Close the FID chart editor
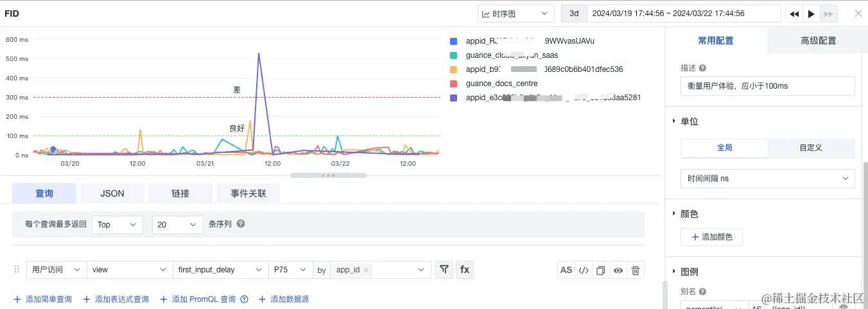Image resolution: width=868 pixels, height=309 pixels. [858, 13]
